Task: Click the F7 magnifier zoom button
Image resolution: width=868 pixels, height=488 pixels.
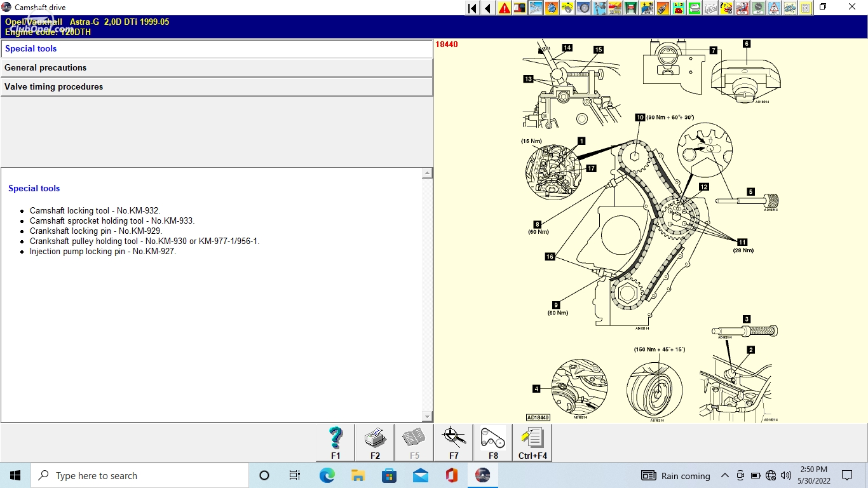Action: (454, 443)
